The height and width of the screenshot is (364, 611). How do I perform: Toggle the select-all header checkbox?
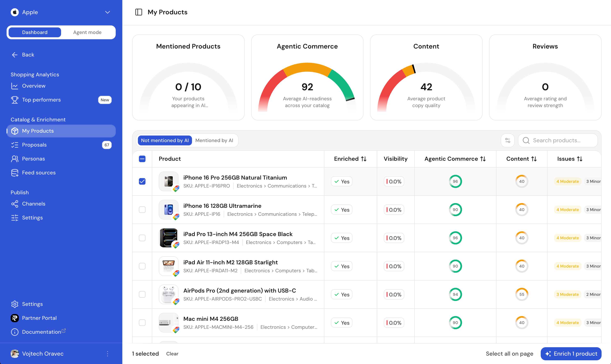pos(142,159)
